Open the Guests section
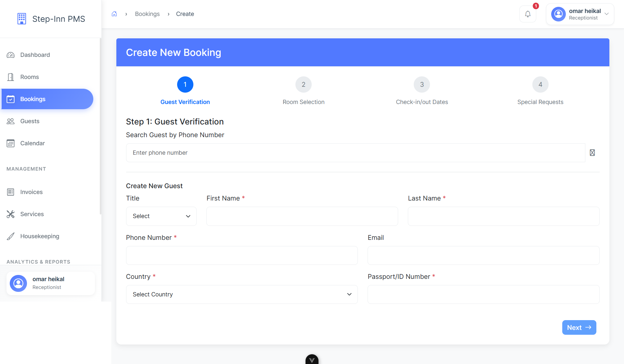The image size is (624, 364). [30, 121]
